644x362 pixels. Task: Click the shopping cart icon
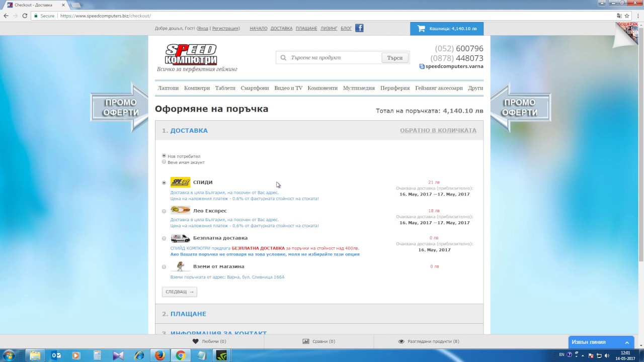pos(421,29)
